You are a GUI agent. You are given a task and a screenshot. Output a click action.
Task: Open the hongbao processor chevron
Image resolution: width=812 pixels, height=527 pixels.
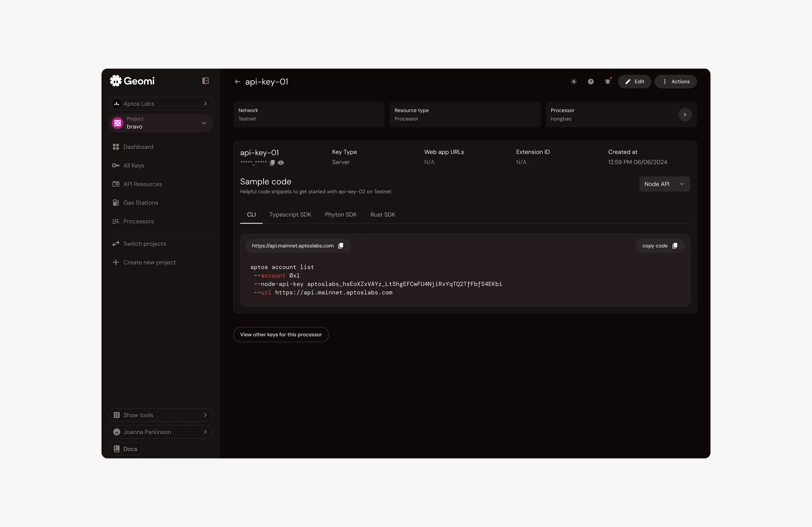click(684, 115)
